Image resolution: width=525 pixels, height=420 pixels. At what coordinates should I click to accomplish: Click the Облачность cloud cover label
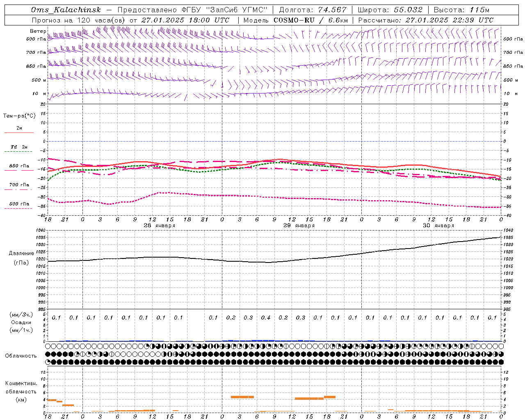[21, 356]
